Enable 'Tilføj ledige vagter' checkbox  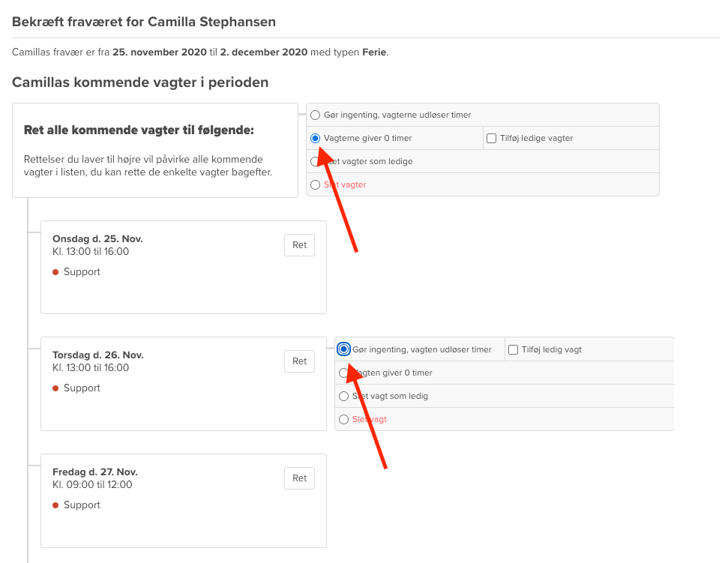point(492,139)
